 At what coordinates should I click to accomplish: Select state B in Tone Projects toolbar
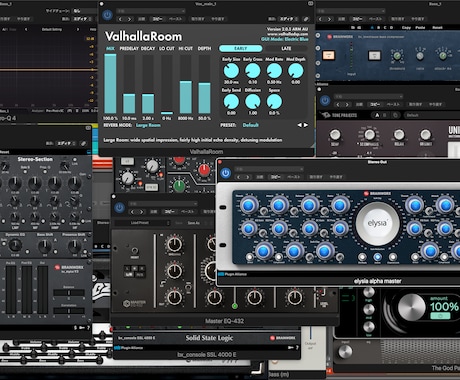pos(385,115)
